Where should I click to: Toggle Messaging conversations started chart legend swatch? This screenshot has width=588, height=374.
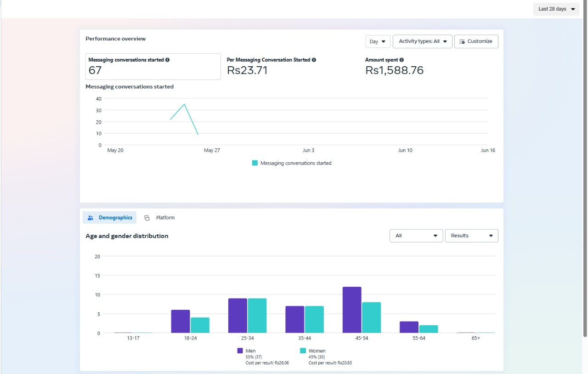click(255, 163)
